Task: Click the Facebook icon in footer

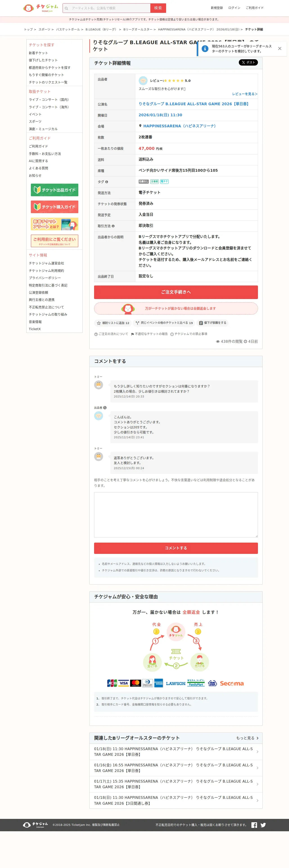Action: tap(254, 825)
